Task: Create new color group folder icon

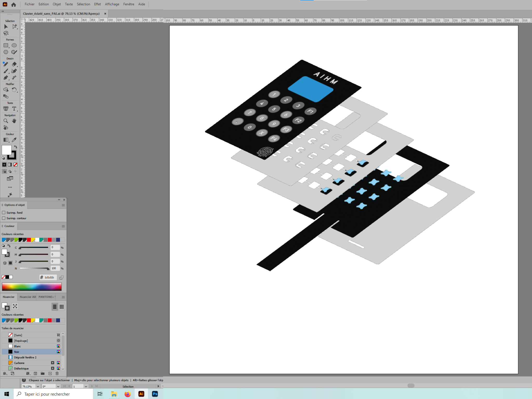Action: [43, 374]
